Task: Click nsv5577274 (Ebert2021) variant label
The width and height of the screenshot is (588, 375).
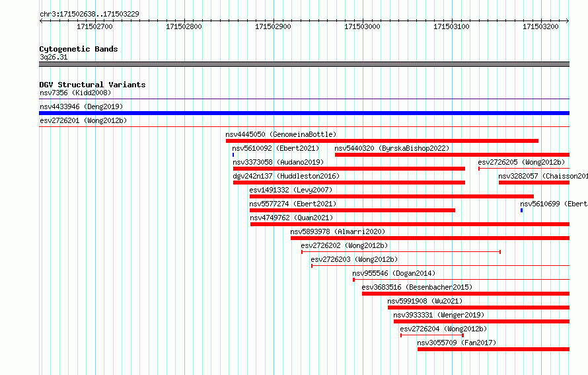Action: [293, 204]
